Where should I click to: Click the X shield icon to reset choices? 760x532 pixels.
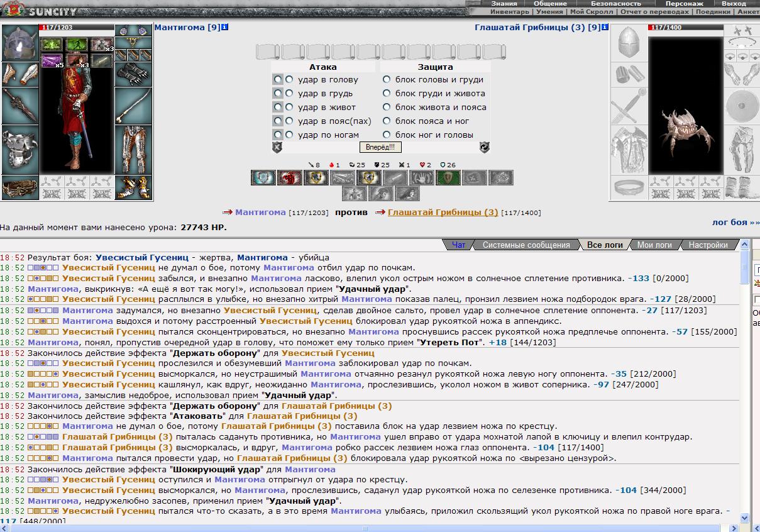point(277,147)
